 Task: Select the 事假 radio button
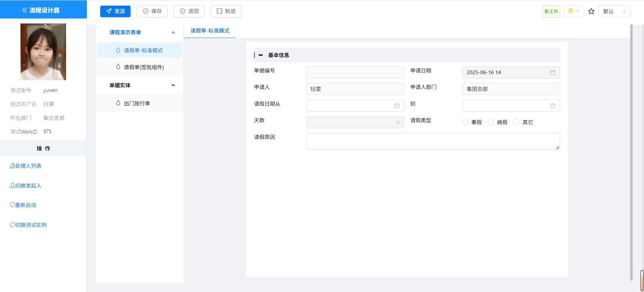(x=465, y=122)
